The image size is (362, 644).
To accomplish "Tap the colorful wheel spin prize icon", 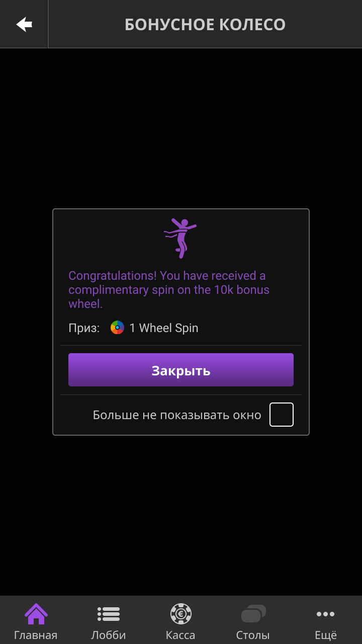I will coord(117,328).
